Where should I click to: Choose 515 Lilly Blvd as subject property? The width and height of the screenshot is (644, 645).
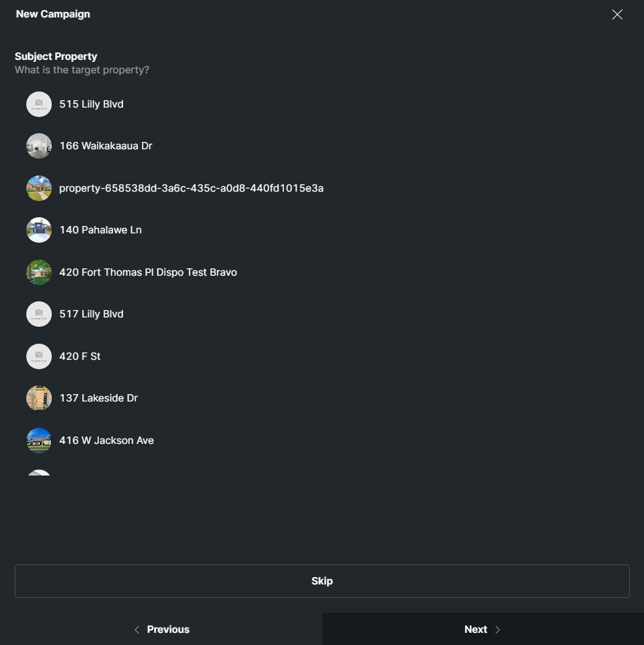coord(92,104)
